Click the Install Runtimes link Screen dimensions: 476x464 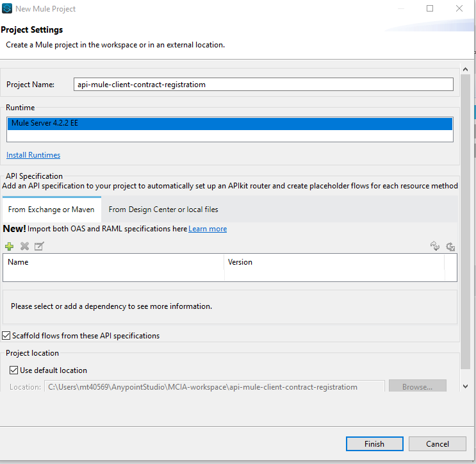point(33,155)
